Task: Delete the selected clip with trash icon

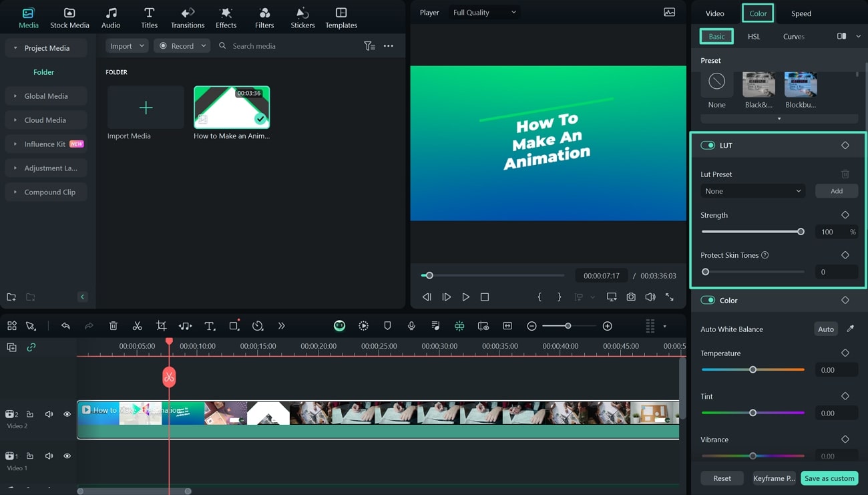Action: point(114,326)
